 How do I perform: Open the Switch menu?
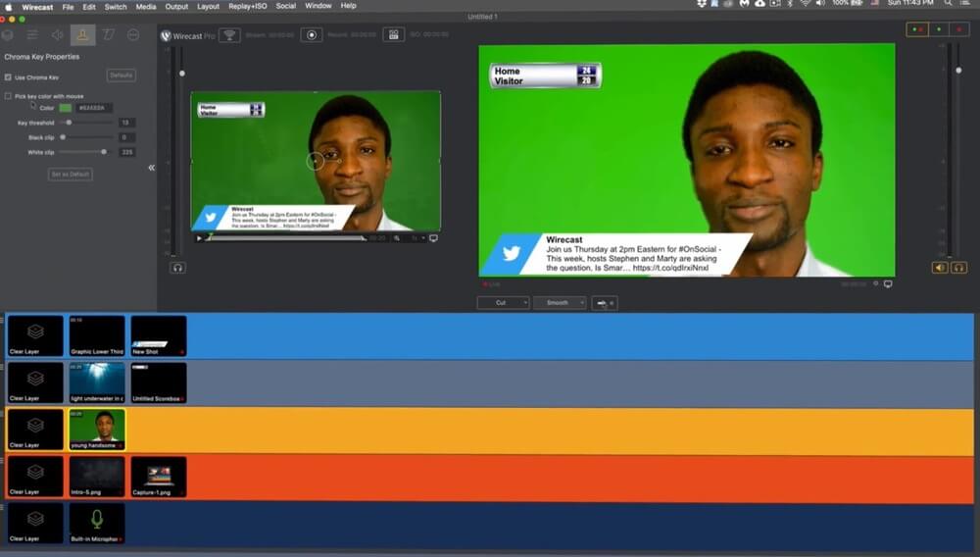116,6
